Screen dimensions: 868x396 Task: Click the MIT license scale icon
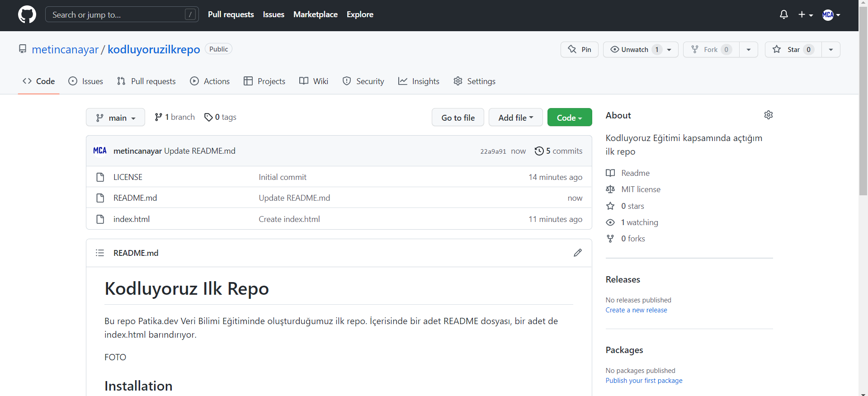pos(610,189)
